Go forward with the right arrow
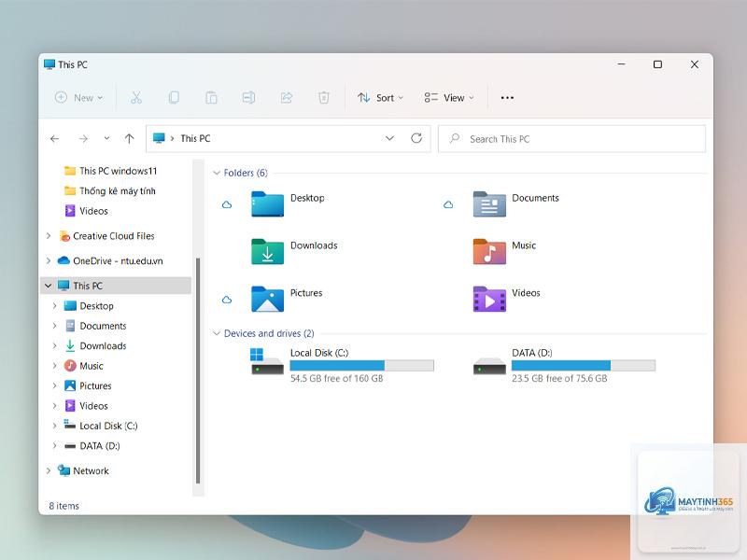The height and width of the screenshot is (560, 747). 83,138
